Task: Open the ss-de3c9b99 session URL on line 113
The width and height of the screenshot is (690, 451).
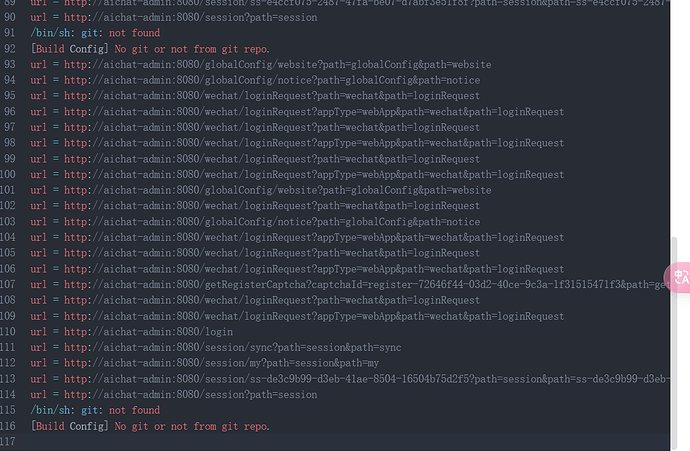Action: point(367,379)
